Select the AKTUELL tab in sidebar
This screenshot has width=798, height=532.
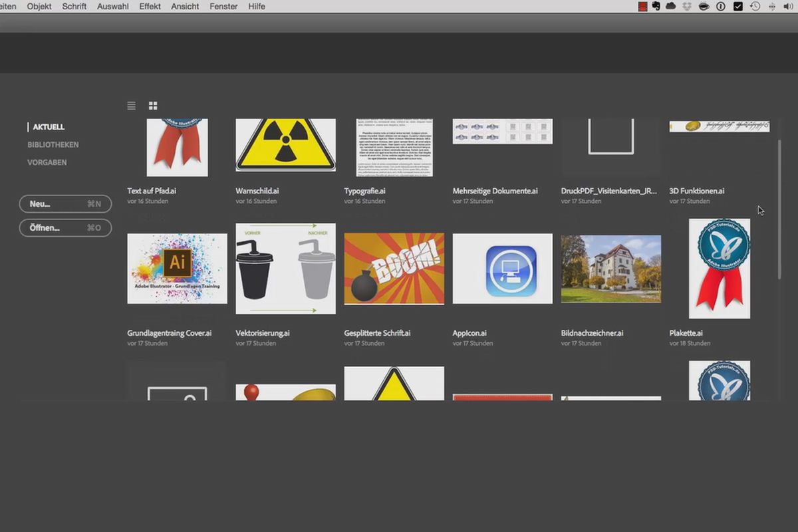[49, 127]
